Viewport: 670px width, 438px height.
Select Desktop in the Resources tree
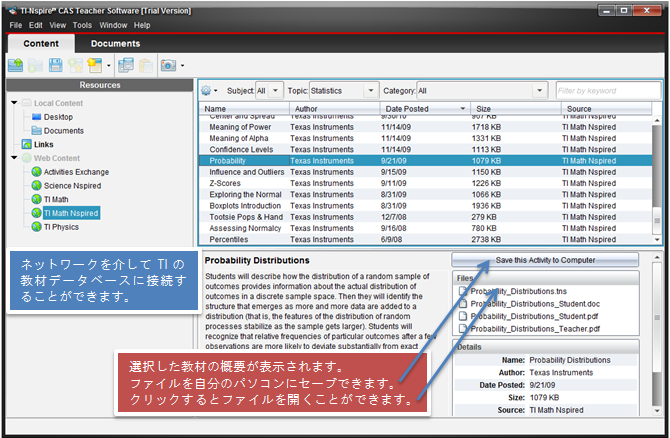click(x=58, y=117)
